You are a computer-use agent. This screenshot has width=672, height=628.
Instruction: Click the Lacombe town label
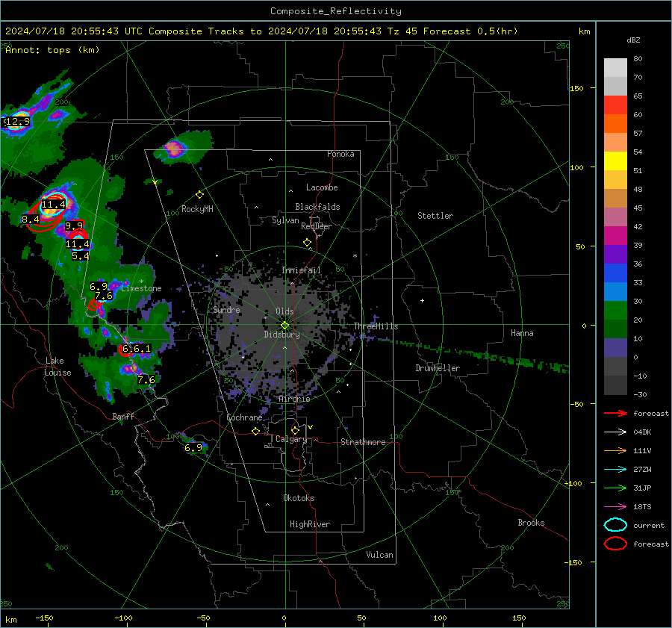pos(322,187)
